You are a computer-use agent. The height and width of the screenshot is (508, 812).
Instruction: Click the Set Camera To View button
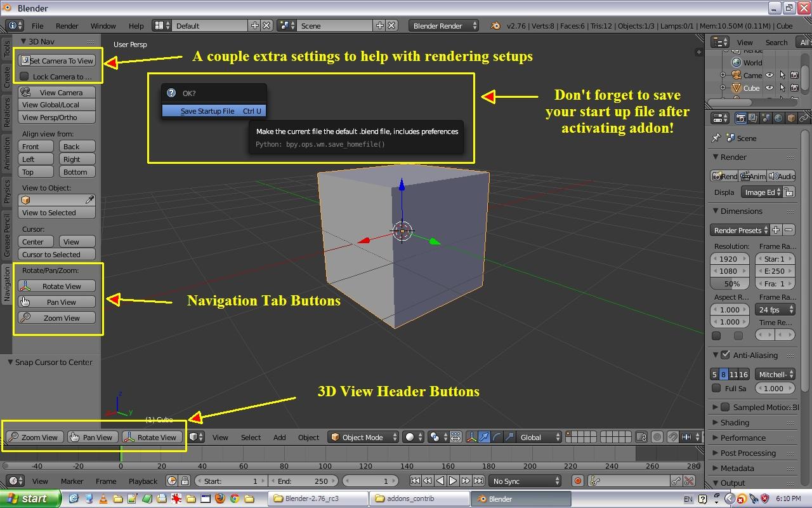point(57,60)
